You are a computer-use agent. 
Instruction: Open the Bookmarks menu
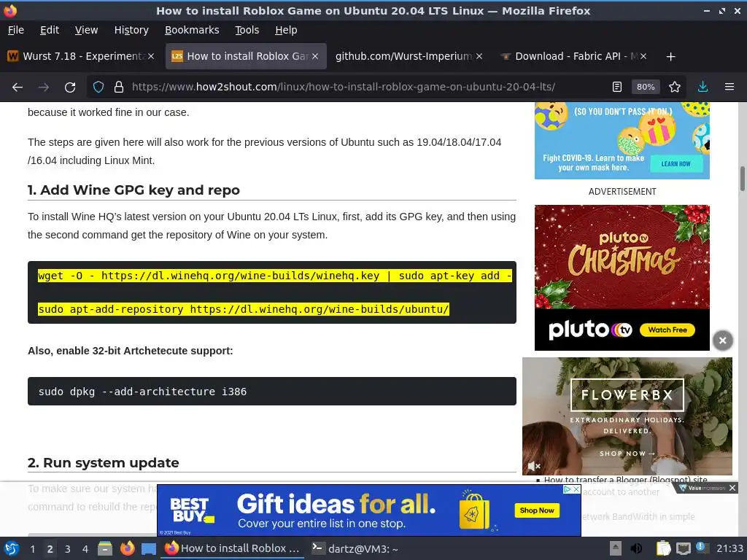pyautogui.click(x=192, y=30)
